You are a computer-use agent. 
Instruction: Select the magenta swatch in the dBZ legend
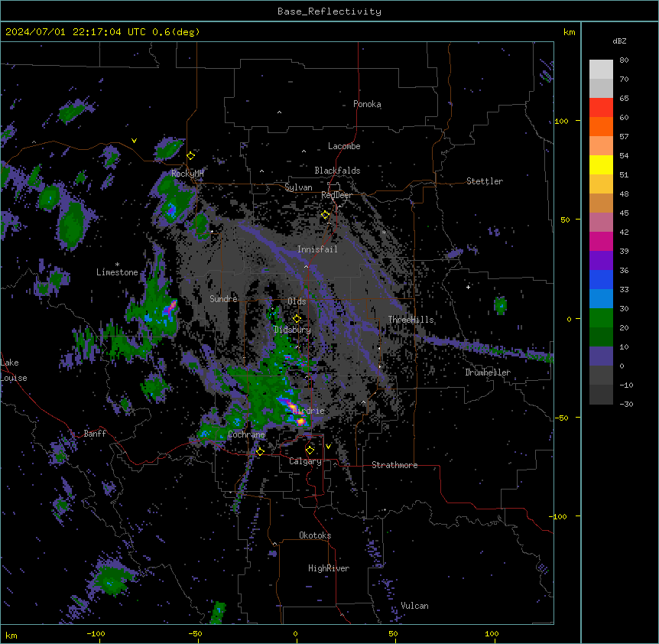click(601, 241)
